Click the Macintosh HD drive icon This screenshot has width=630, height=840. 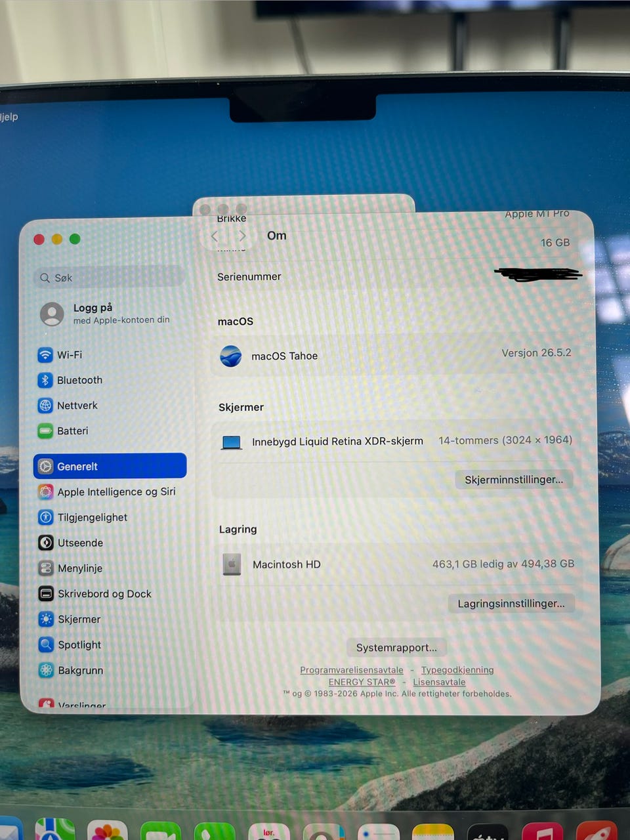click(x=232, y=564)
